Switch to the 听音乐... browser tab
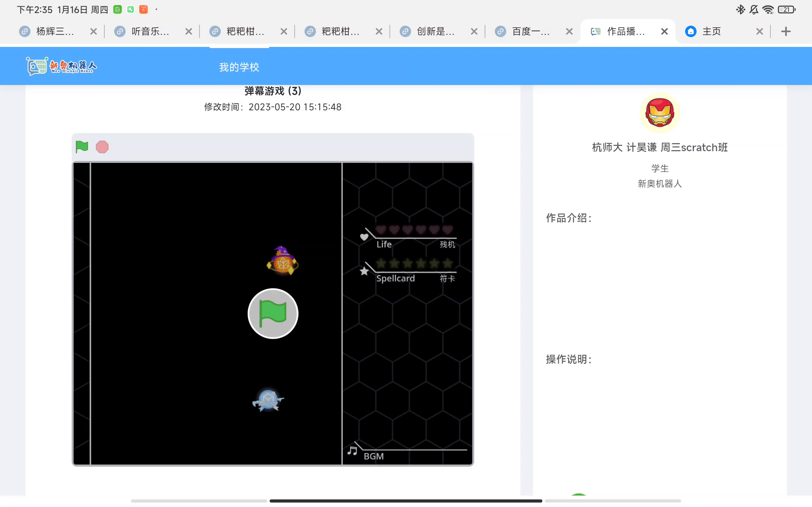 (x=150, y=31)
